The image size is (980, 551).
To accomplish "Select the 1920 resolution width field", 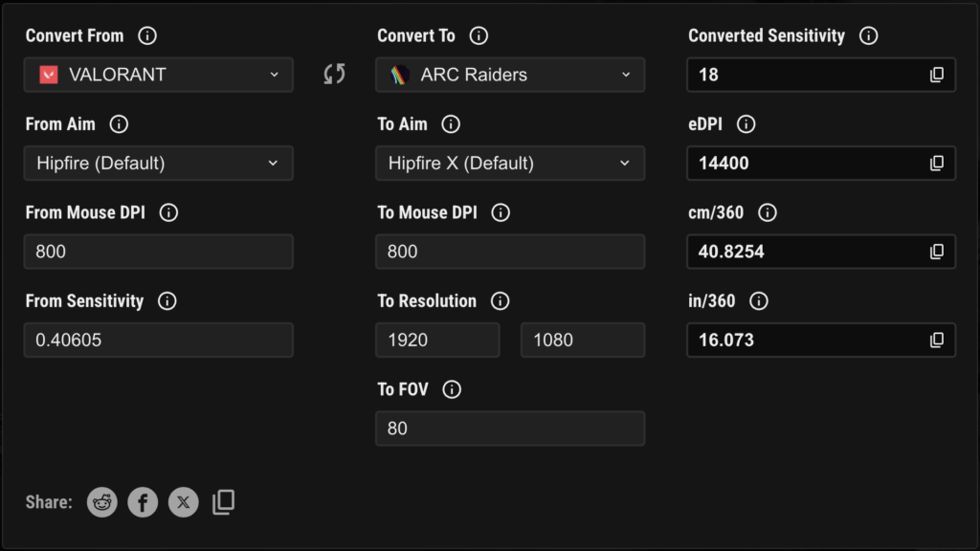I will pos(437,340).
